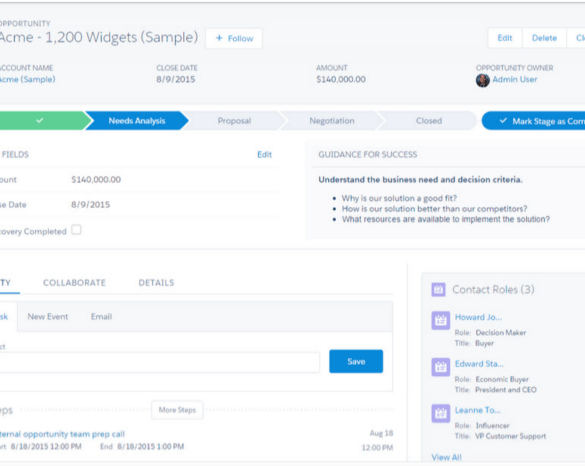Click the More Steps button
585x466 pixels.
pyautogui.click(x=177, y=410)
